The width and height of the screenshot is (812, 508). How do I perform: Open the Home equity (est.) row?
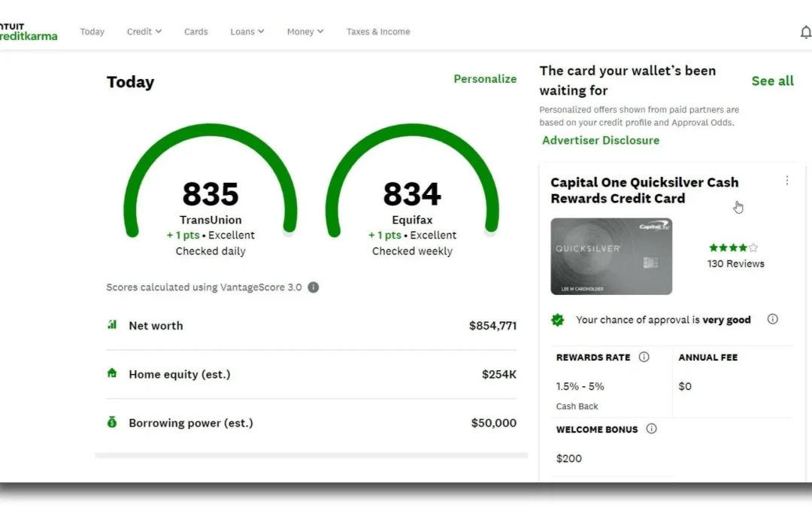tap(311, 374)
